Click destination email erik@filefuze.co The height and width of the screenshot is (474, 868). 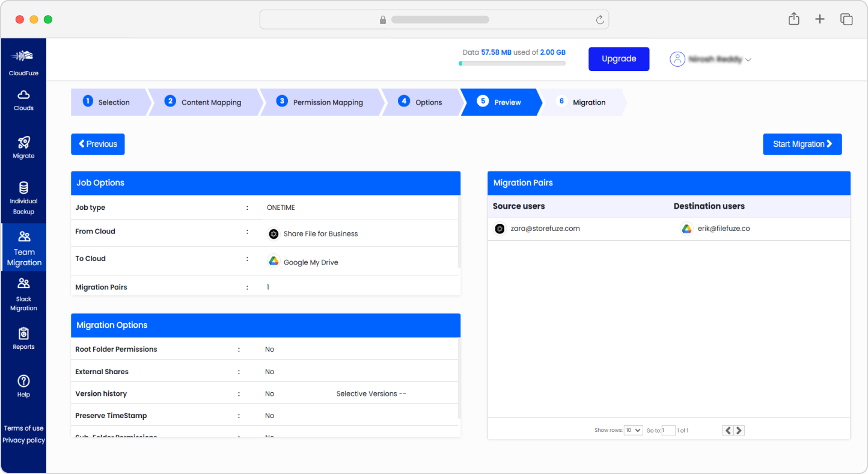tap(724, 229)
